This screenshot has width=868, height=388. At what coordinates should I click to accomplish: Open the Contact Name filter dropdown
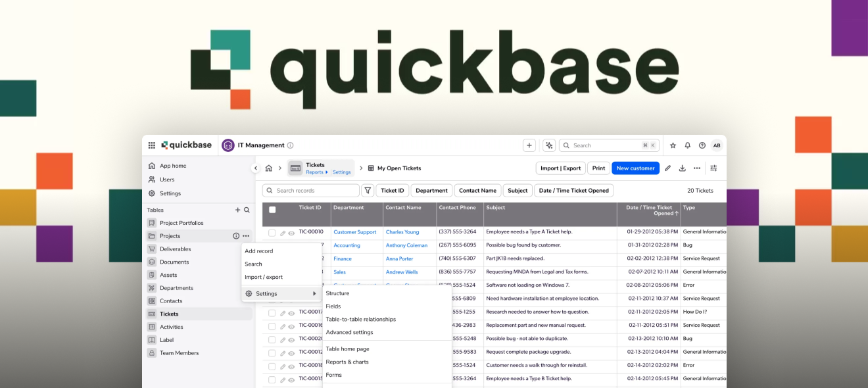[x=477, y=191]
